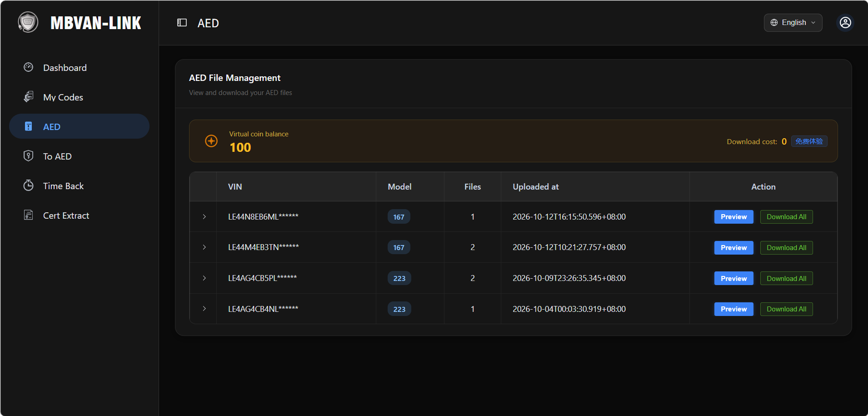Click the 免费体验 free trial tag
This screenshot has height=416, width=868.
(809, 141)
